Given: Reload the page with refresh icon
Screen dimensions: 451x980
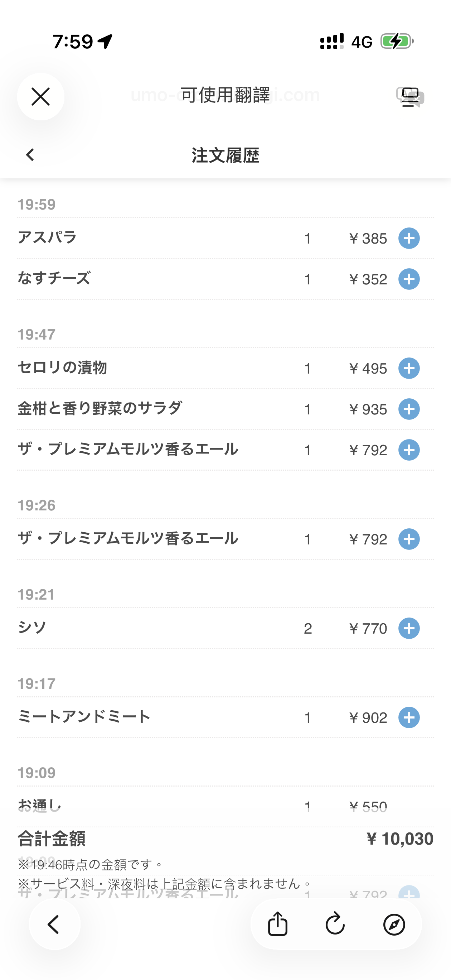Looking at the screenshot, I should (x=335, y=924).
